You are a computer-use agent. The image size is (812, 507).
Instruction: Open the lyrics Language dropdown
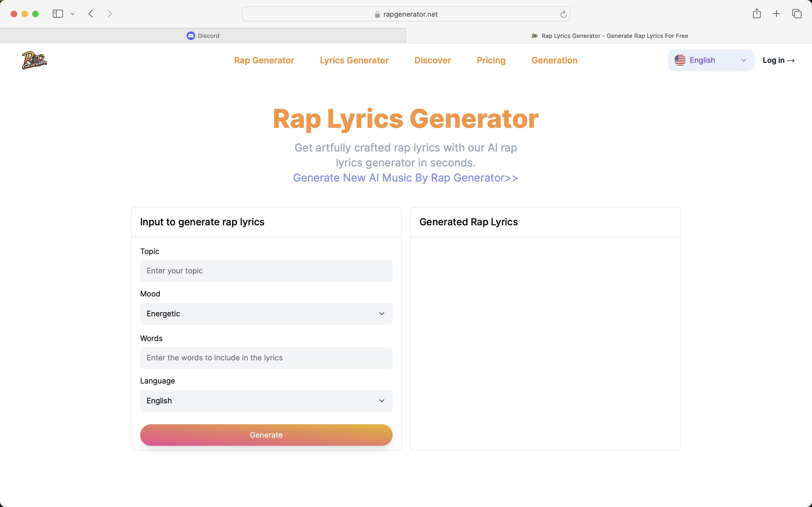pyautogui.click(x=266, y=401)
